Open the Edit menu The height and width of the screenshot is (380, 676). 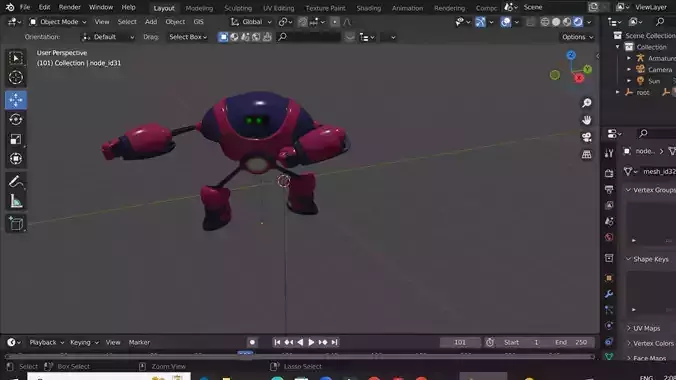pyautogui.click(x=44, y=7)
